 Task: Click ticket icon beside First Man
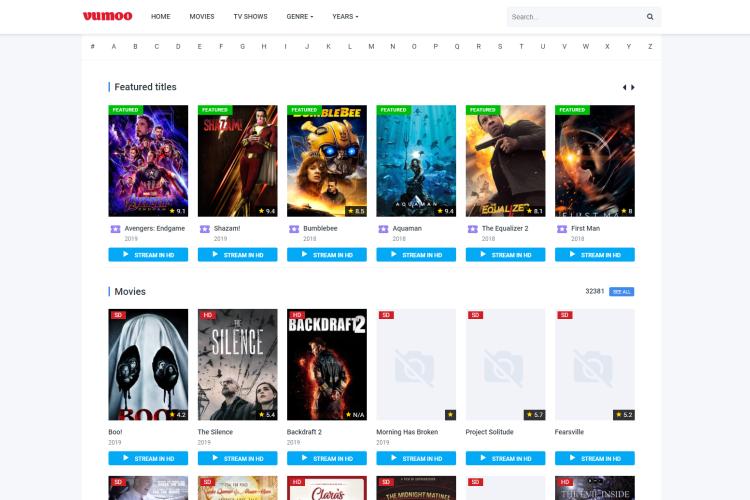562,229
